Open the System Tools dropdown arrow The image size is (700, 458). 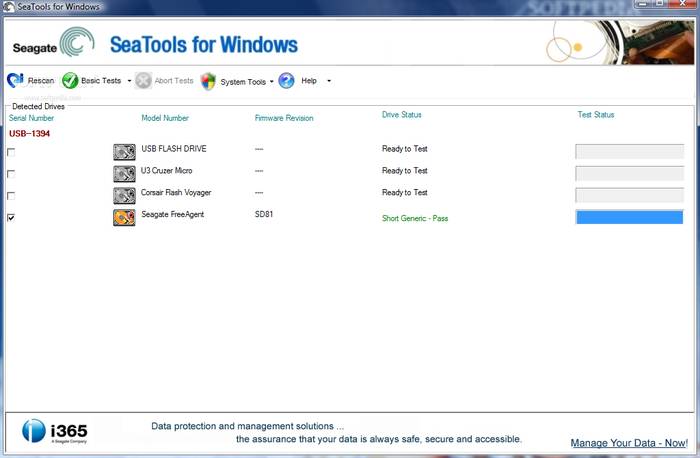point(271,82)
